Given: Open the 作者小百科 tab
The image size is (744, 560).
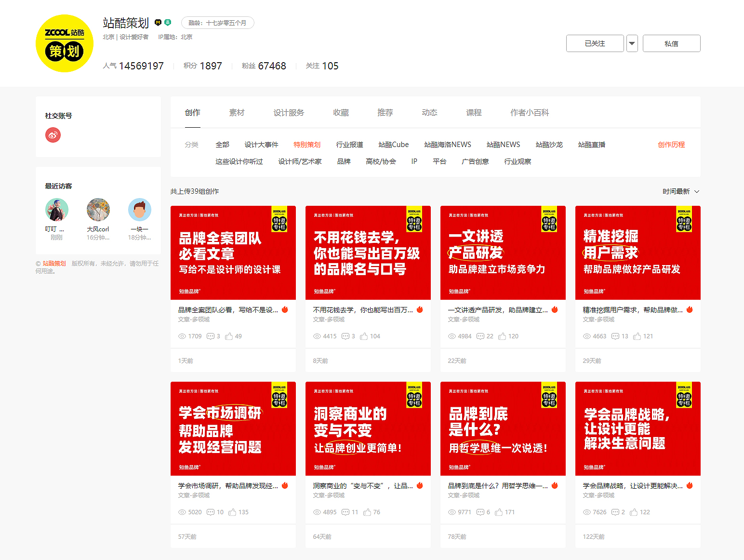Looking at the screenshot, I should 530,112.
